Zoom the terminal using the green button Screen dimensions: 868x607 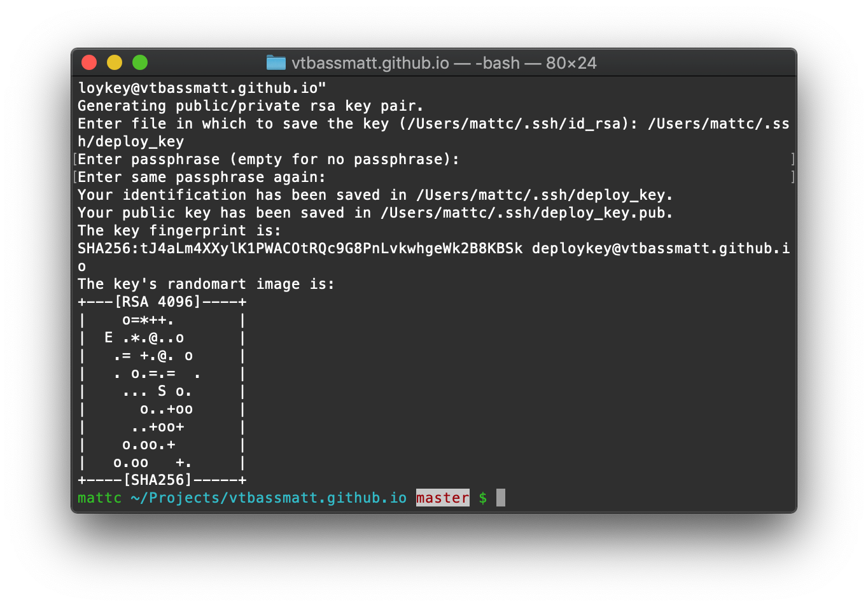[140, 62]
